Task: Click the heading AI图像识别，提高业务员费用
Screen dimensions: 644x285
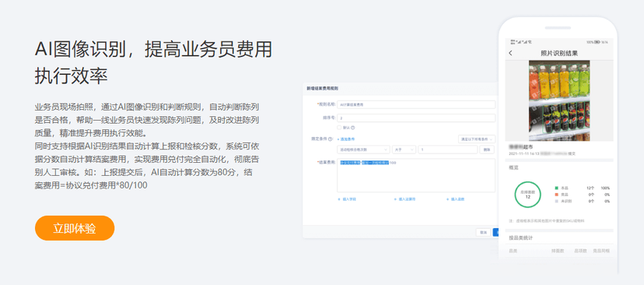Action: point(153,50)
